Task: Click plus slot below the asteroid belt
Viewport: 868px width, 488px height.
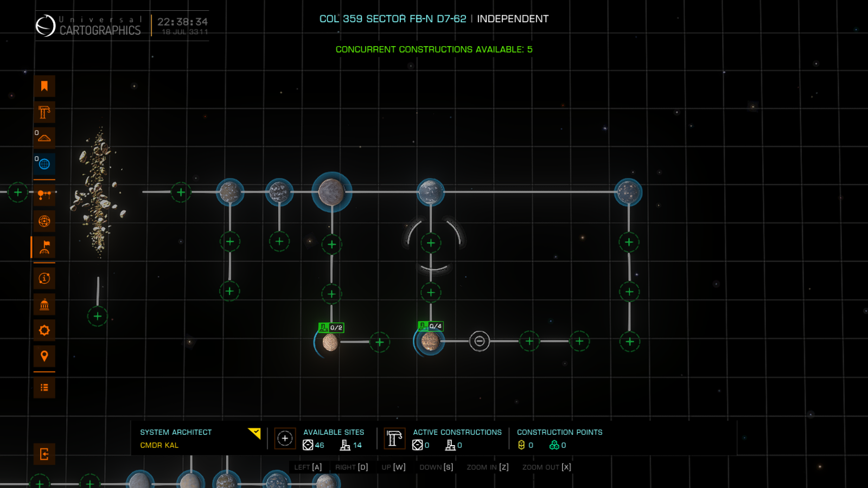Action: pos(98,316)
